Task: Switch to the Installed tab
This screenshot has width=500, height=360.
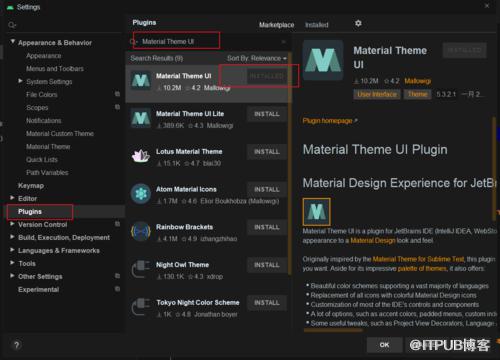Action: pyautogui.click(x=317, y=25)
